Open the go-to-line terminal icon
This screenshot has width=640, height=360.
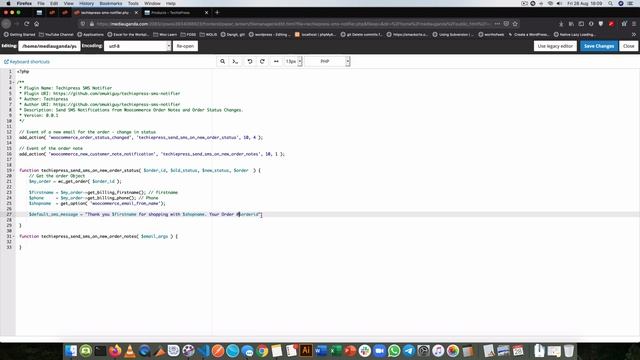[x=235, y=61]
